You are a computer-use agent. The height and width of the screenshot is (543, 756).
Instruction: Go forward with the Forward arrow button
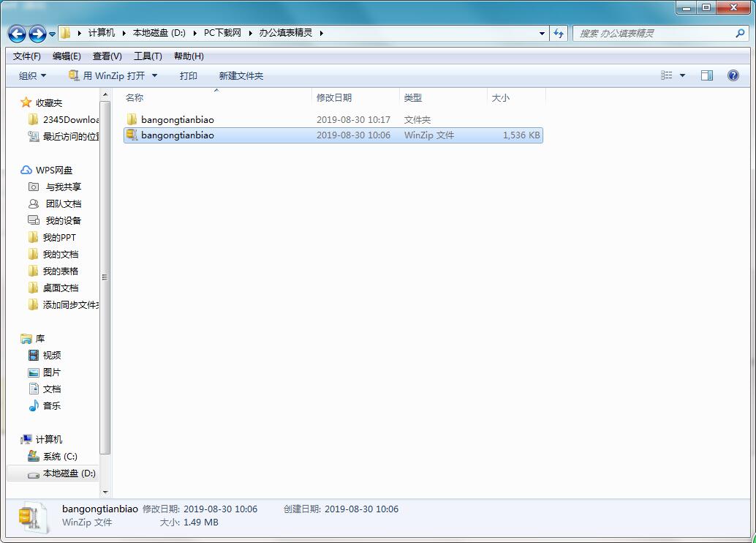37,34
